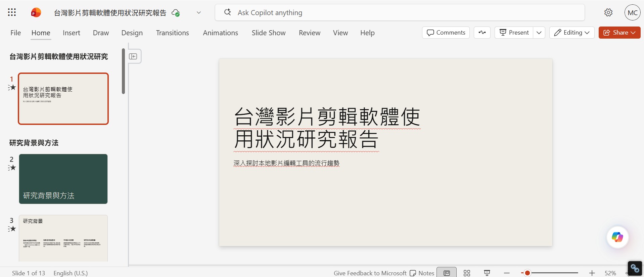Viewport: 644px width, 277px height.
Task: Select slide 1 thumbnail
Action: click(x=63, y=99)
